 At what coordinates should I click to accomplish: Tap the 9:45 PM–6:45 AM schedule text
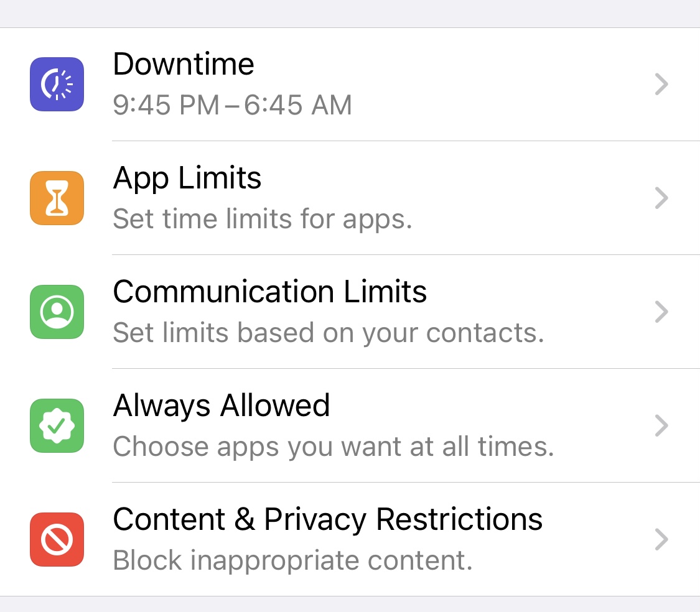(232, 105)
